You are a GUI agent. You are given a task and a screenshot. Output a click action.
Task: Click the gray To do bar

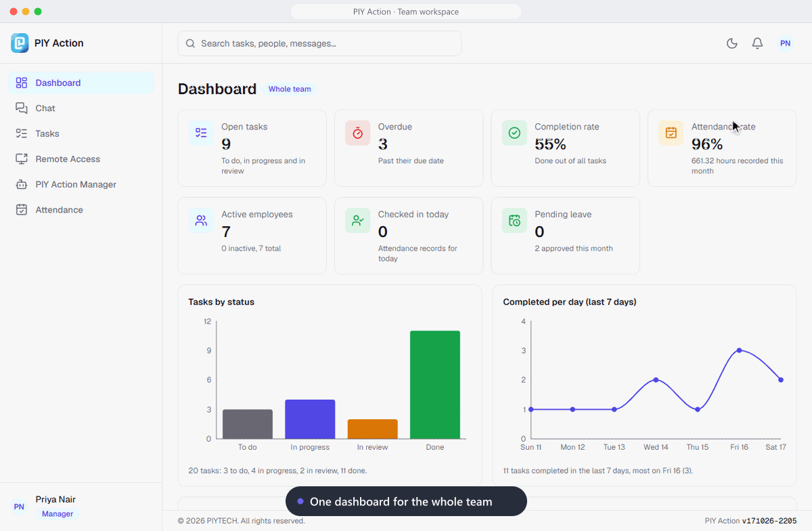[248, 424]
